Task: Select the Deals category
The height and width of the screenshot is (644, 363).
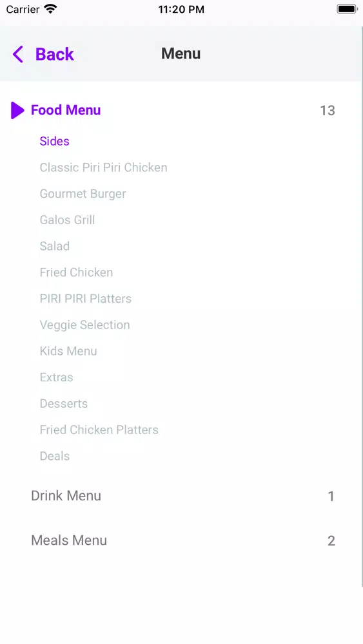Action: [54, 457]
